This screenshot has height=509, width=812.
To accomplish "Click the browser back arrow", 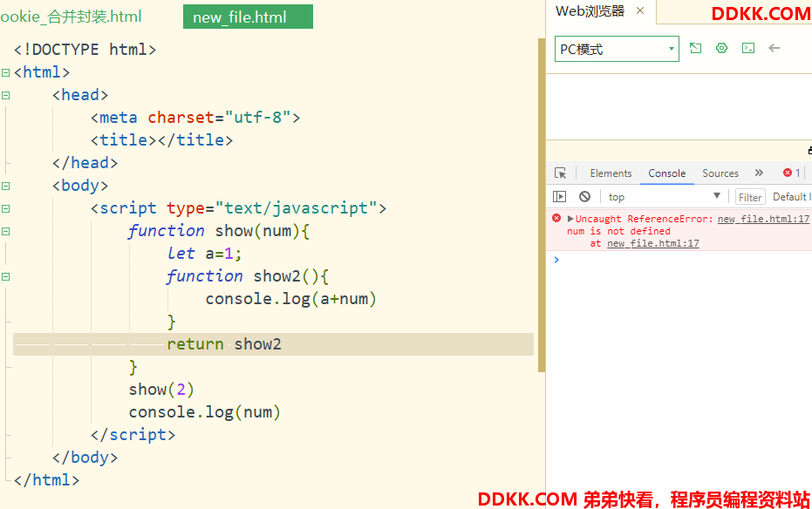I will point(774,48).
